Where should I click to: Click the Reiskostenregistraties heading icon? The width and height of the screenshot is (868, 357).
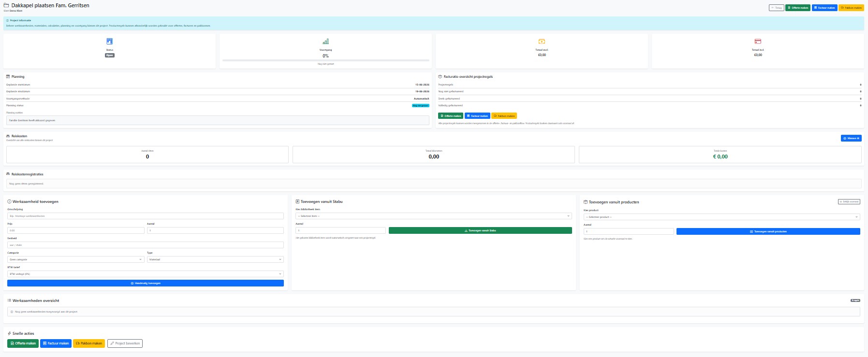pyautogui.click(x=8, y=174)
